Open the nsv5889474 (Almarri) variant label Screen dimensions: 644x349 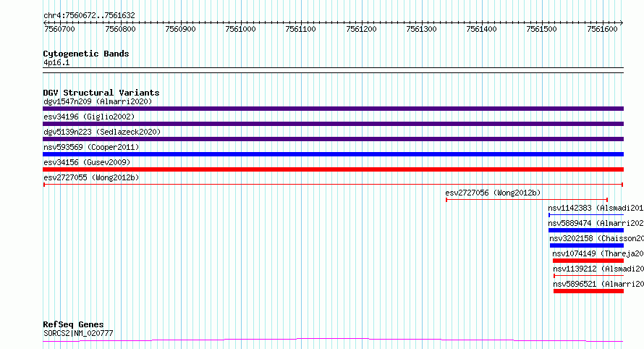(x=596, y=223)
